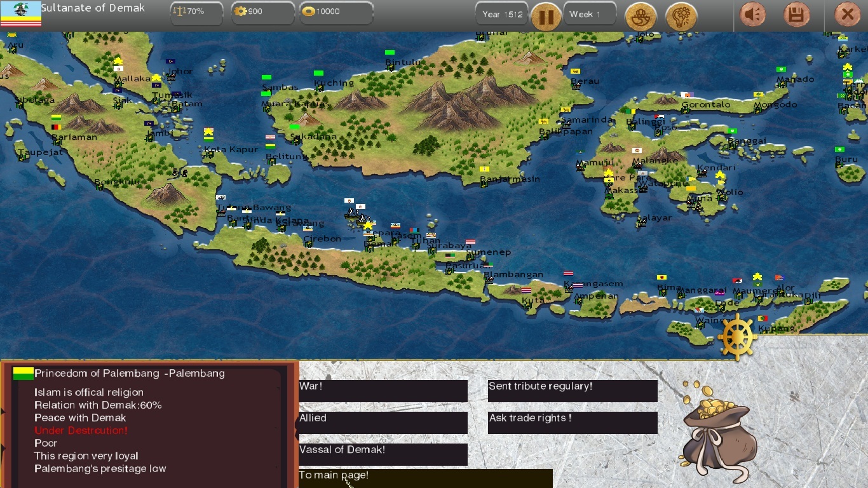This screenshot has width=868, height=488.
Task: Click the gold treasury counter showing 10000
Action: click(x=336, y=13)
